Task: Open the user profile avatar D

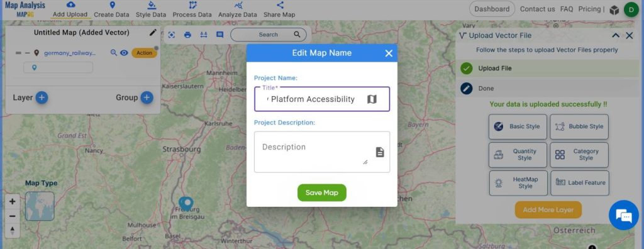Action: pos(631,9)
